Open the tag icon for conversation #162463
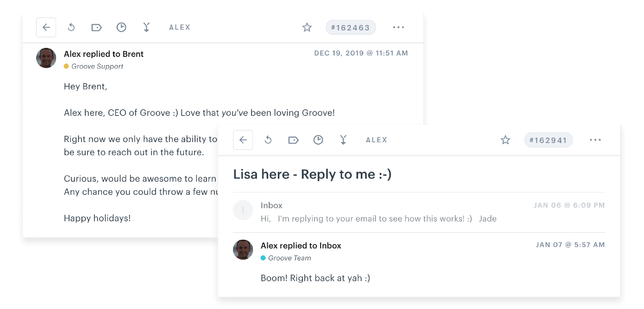The image size is (644, 309). coord(97,28)
